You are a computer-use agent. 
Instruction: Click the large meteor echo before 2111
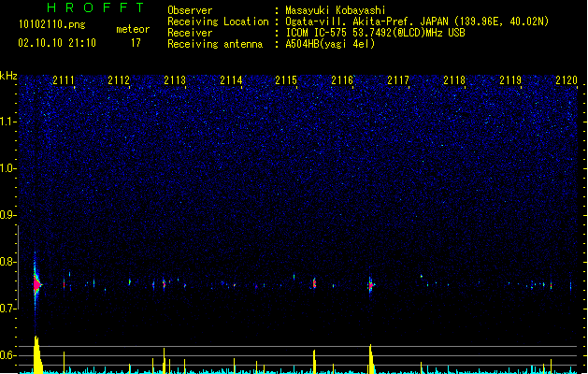[x=36, y=285]
